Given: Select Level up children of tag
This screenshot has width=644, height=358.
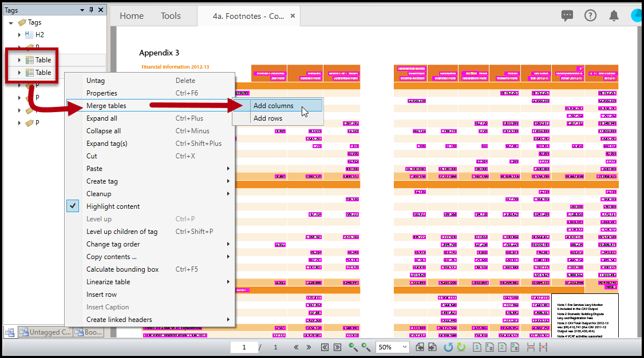Looking at the screenshot, I should (151, 231).
